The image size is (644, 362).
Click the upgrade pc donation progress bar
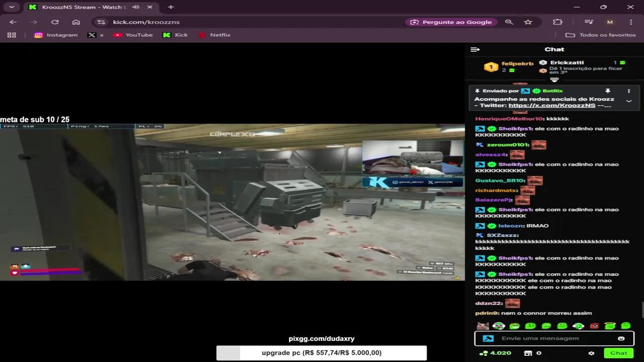point(321,353)
